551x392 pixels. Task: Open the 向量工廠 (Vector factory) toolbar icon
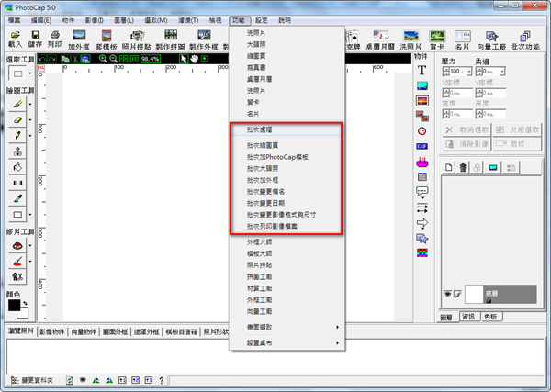click(491, 39)
